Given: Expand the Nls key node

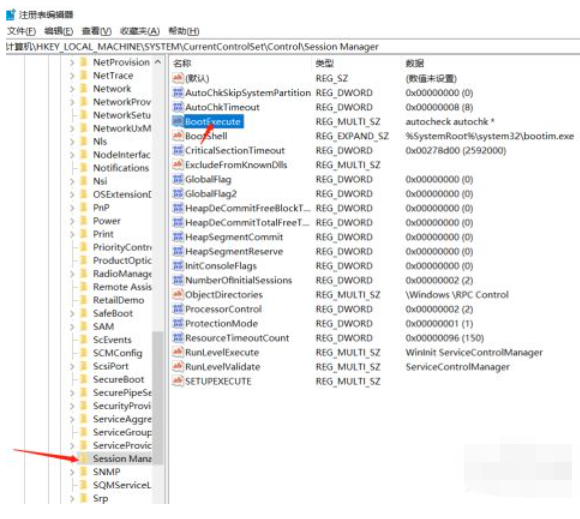Looking at the screenshot, I should pyautogui.click(x=72, y=142).
